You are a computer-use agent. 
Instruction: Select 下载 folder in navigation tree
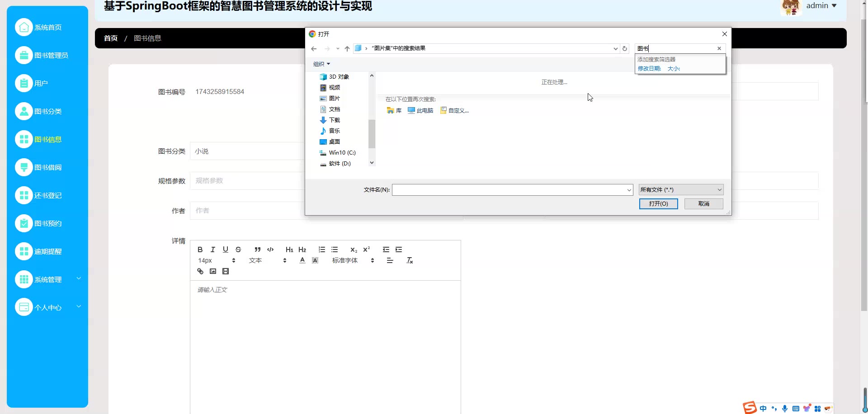point(330,120)
